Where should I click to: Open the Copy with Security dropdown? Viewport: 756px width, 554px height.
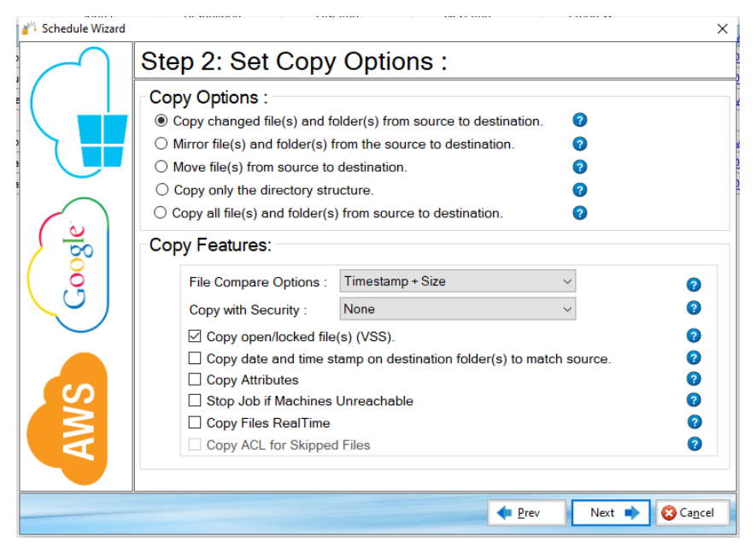pos(458,309)
